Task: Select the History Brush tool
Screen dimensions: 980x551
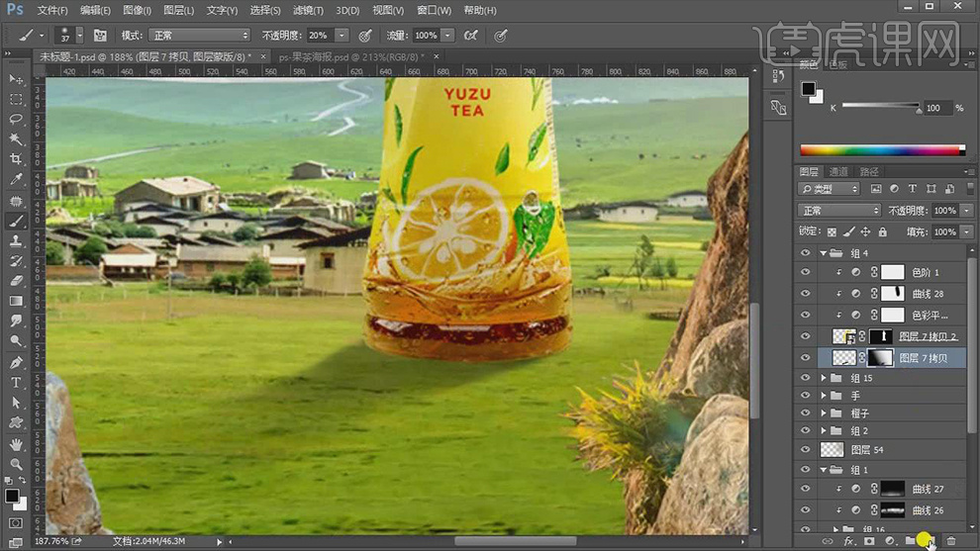Action: (16, 260)
